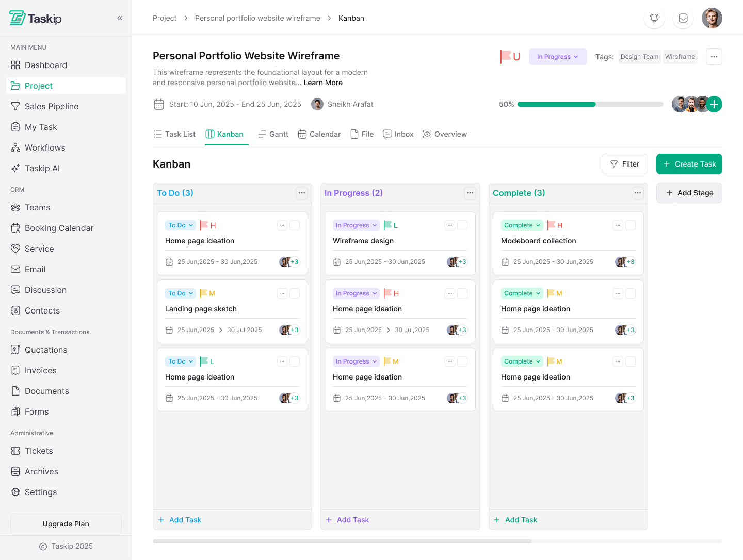Image resolution: width=743 pixels, height=560 pixels.
Task: Collapse the sidebar with double-chevron icon
Action: click(x=120, y=18)
